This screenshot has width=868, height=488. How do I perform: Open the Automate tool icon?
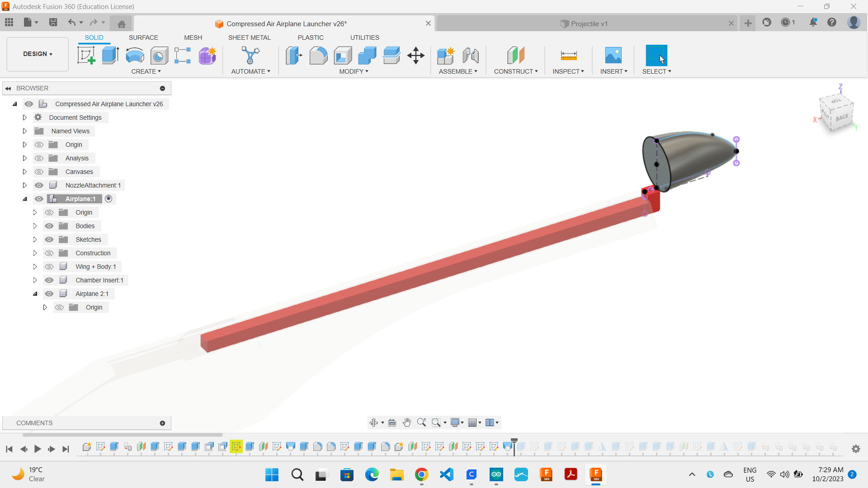pos(250,56)
